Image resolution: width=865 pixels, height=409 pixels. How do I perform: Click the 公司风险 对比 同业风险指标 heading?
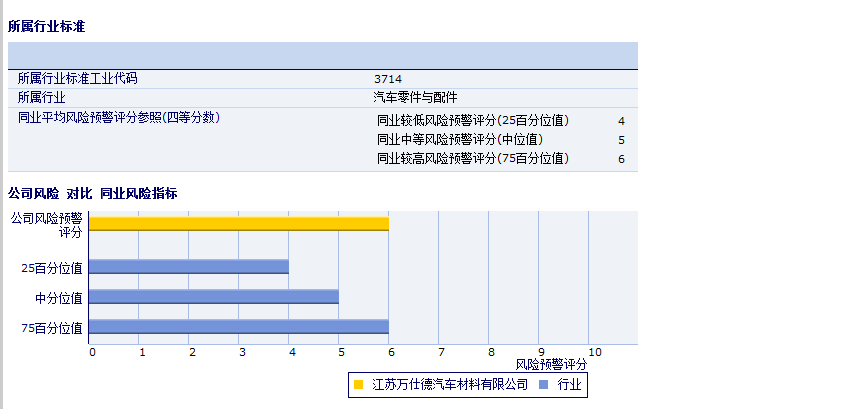(x=92, y=193)
